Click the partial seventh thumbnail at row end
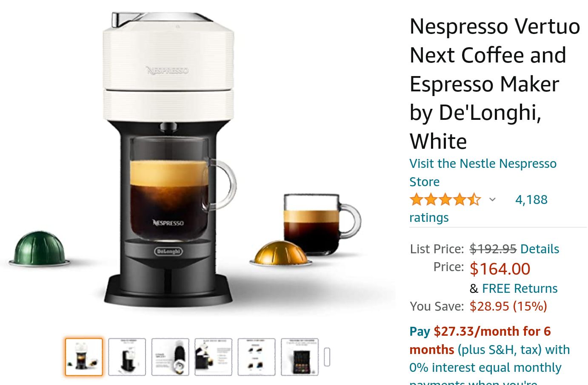 point(327,357)
